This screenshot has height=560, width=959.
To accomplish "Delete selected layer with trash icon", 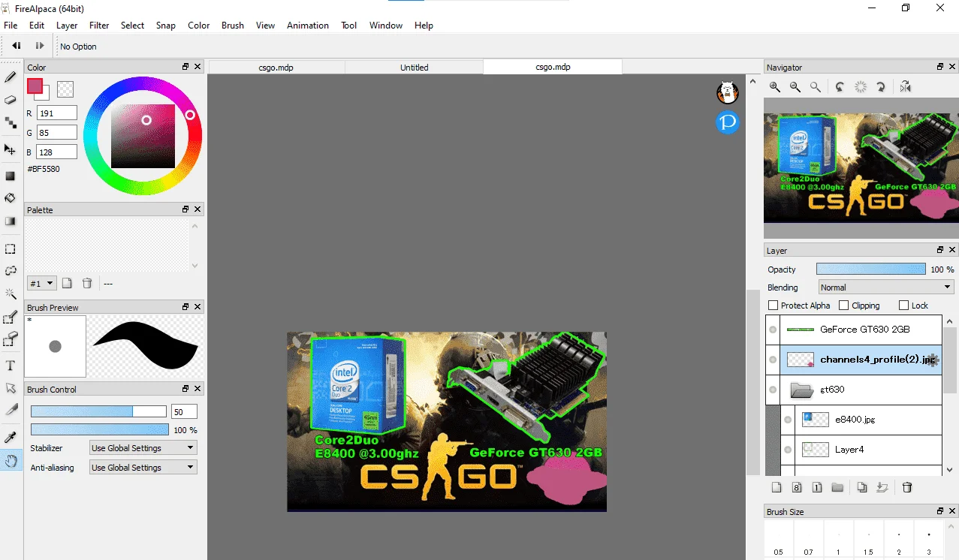I will tap(907, 488).
